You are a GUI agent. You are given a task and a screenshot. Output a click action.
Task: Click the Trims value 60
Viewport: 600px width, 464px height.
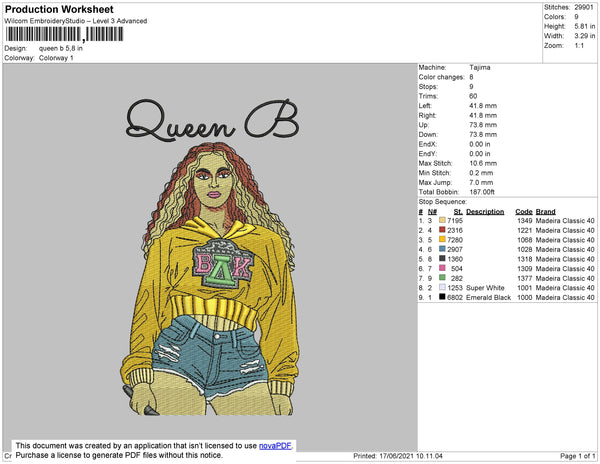(473, 96)
